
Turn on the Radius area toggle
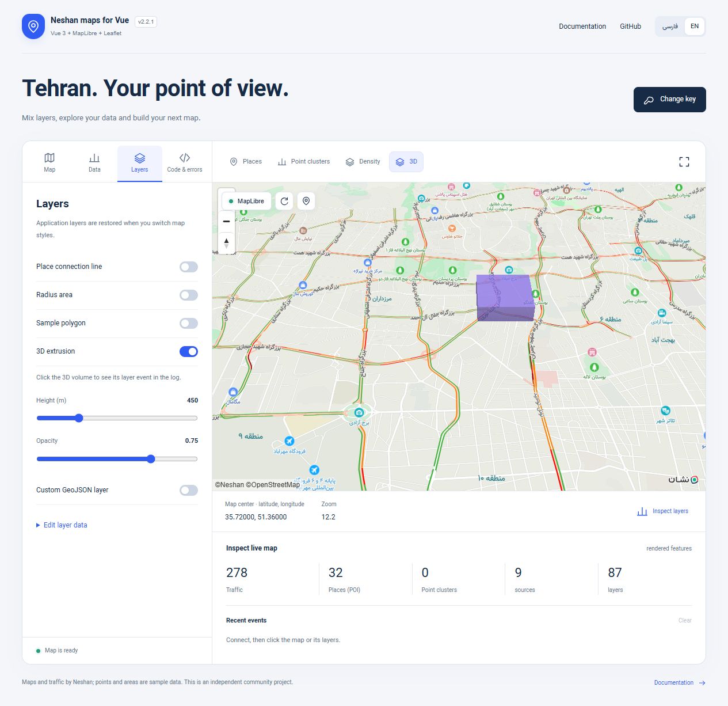189,295
